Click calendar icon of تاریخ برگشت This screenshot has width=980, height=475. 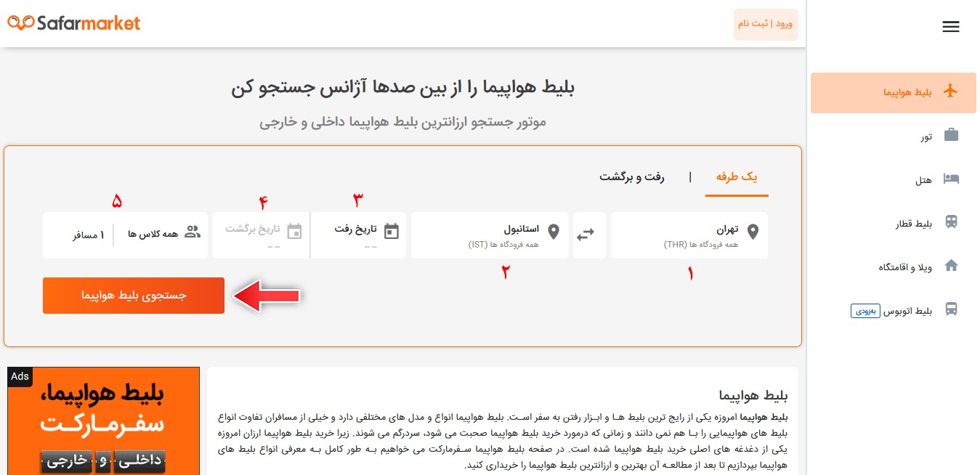pos(294,232)
